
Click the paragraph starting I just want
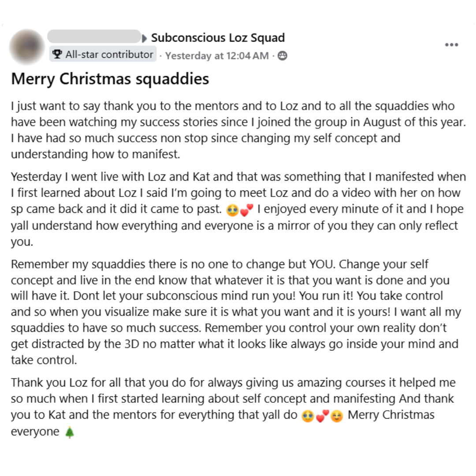coord(238,130)
